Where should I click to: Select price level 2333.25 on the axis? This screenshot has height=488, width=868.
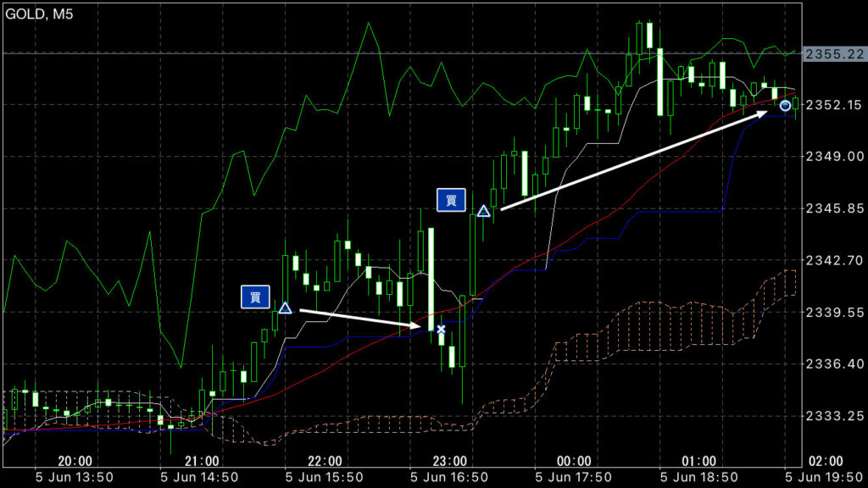point(834,416)
